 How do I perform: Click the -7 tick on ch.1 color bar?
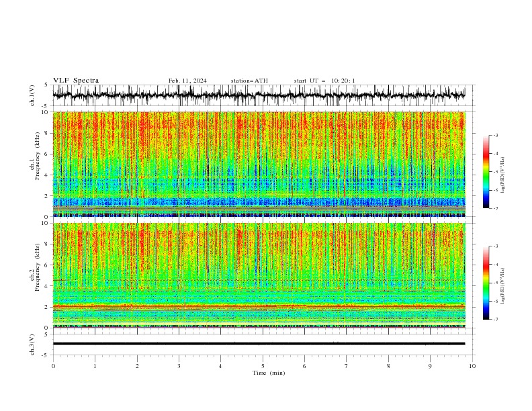pyautogui.click(x=496, y=208)
